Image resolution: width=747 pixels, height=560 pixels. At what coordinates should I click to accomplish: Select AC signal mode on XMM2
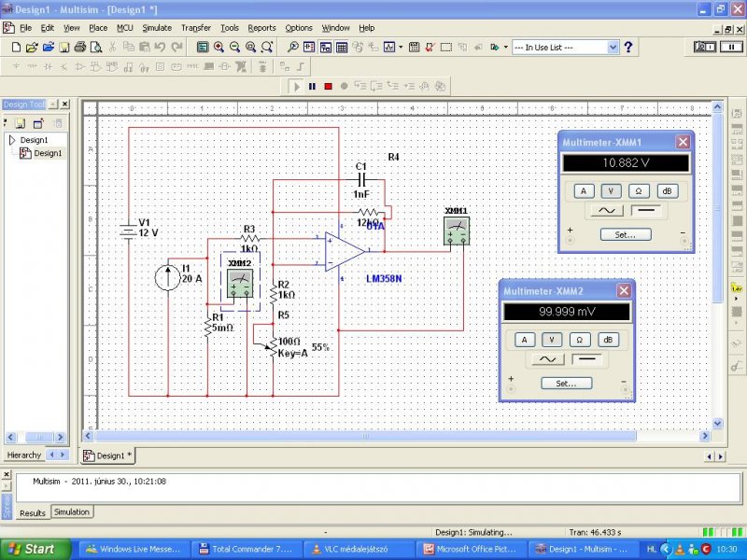point(548,359)
